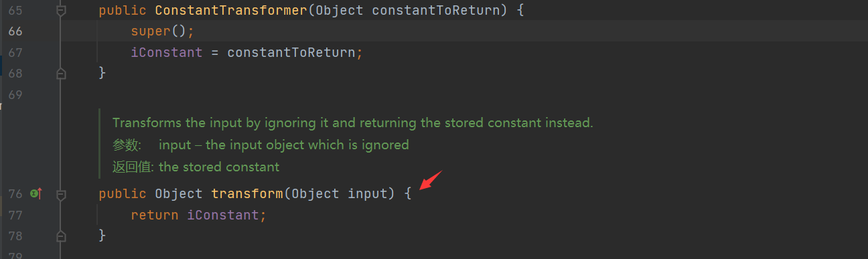The width and height of the screenshot is (868, 259).
Task: Click line number 77 in the gutter
Action: click(16, 215)
